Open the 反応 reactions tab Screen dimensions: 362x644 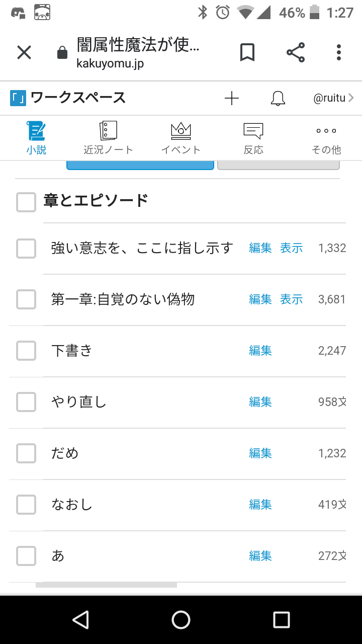click(253, 137)
